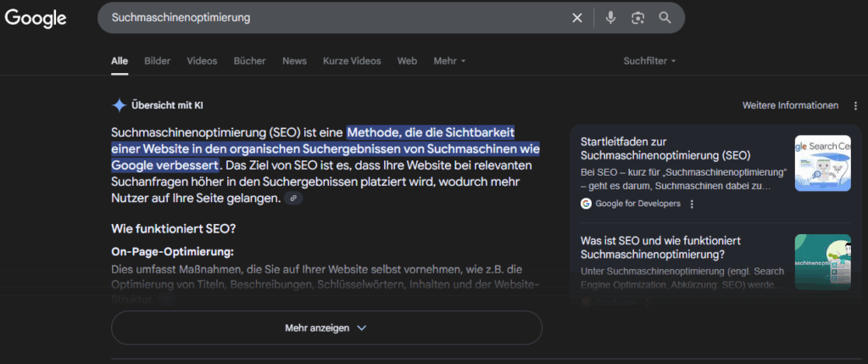Open the Bücher tab

click(250, 61)
